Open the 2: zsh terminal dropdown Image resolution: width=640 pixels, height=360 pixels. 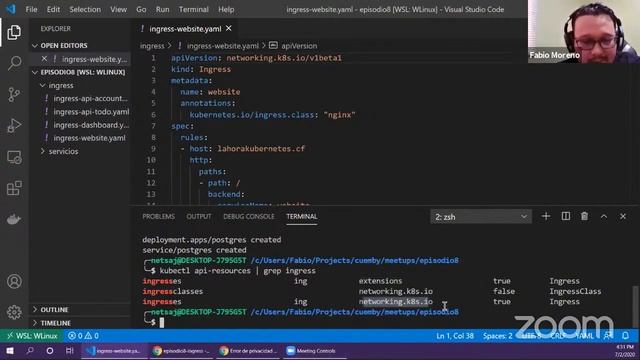point(481,217)
